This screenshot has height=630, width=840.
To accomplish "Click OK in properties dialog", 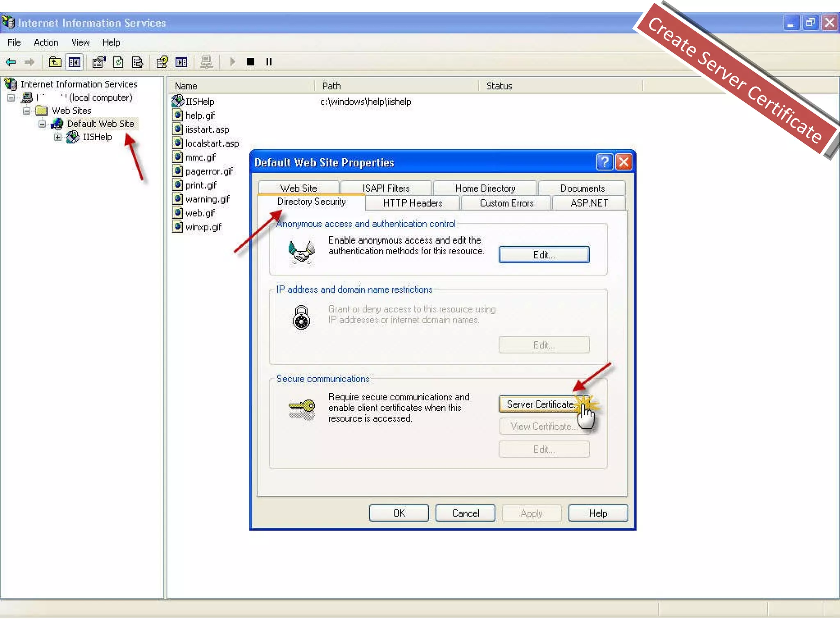I will pyautogui.click(x=399, y=513).
